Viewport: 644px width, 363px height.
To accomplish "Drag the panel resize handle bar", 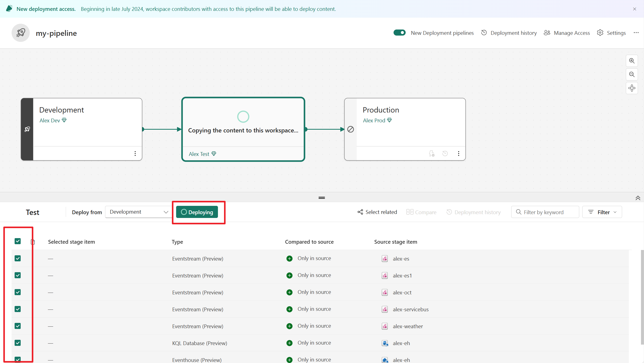I will pyautogui.click(x=322, y=198).
